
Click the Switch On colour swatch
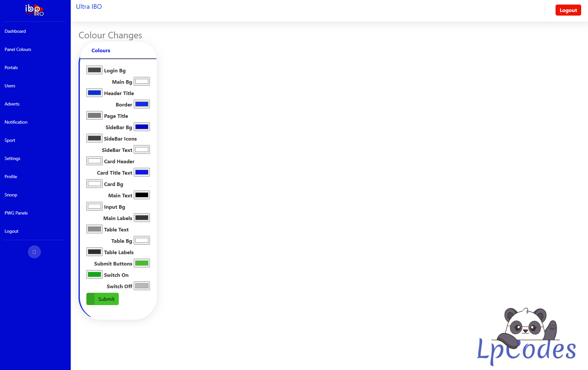tap(94, 275)
